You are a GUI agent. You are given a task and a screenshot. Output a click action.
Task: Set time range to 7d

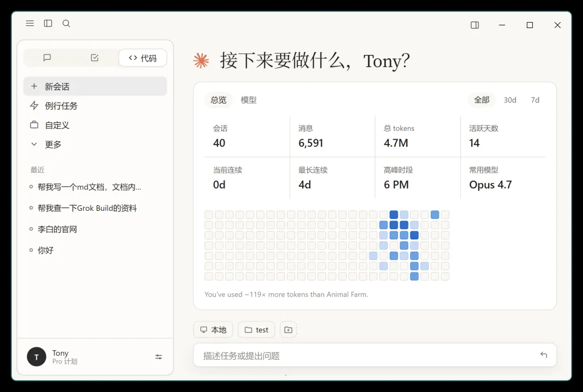(x=535, y=100)
